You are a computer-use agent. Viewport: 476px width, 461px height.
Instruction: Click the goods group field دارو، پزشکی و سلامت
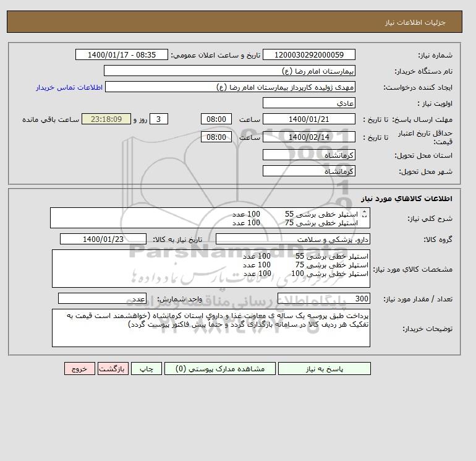[x=292, y=239]
